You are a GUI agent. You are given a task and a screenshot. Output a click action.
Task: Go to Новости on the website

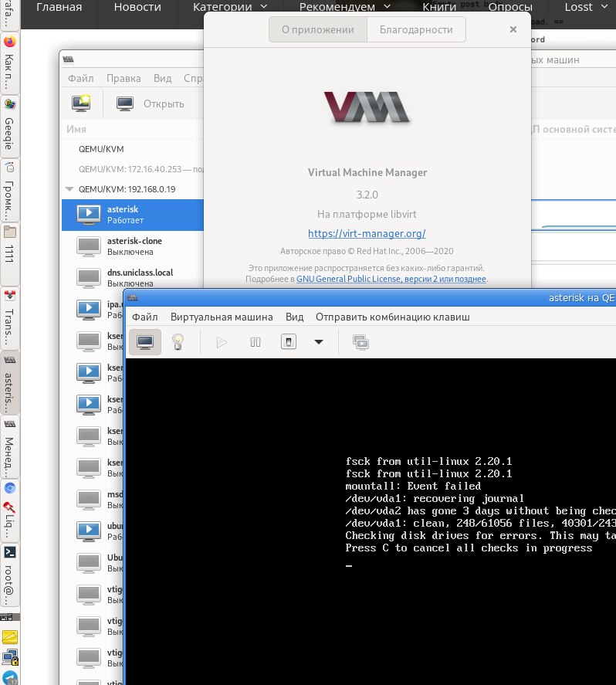click(137, 7)
